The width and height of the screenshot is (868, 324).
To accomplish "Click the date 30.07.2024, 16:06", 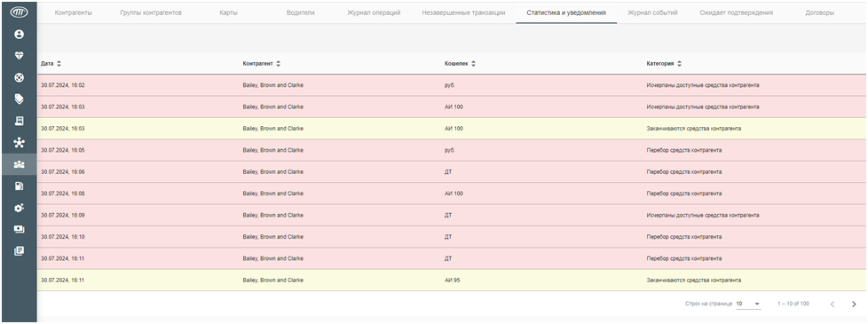I will (62, 171).
